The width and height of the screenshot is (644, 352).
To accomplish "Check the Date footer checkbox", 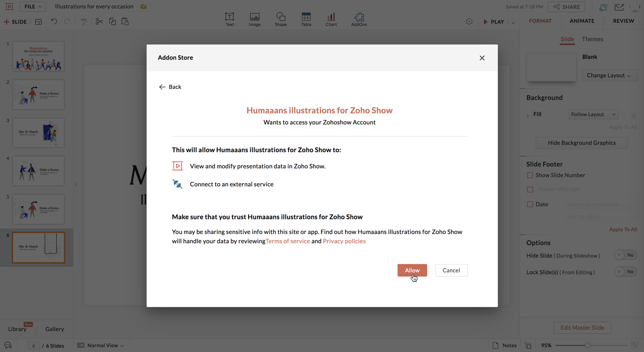I will 530,204.
